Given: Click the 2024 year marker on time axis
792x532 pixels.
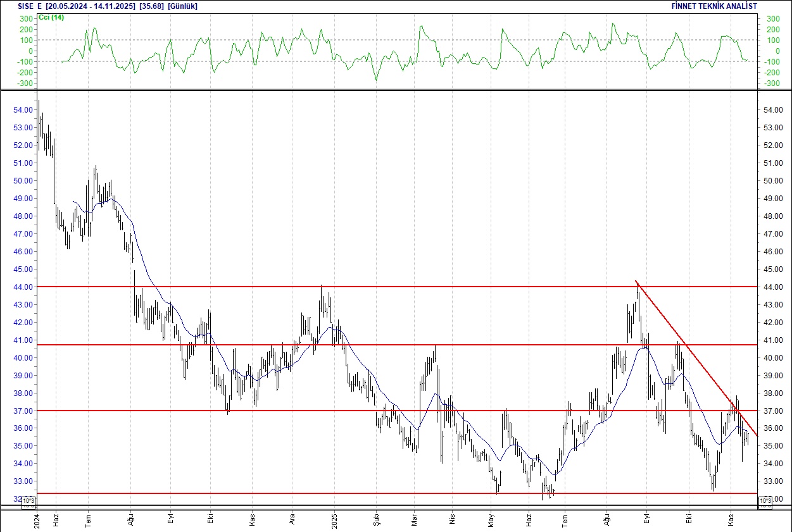Looking at the screenshot, I should [x=36, y=520].
